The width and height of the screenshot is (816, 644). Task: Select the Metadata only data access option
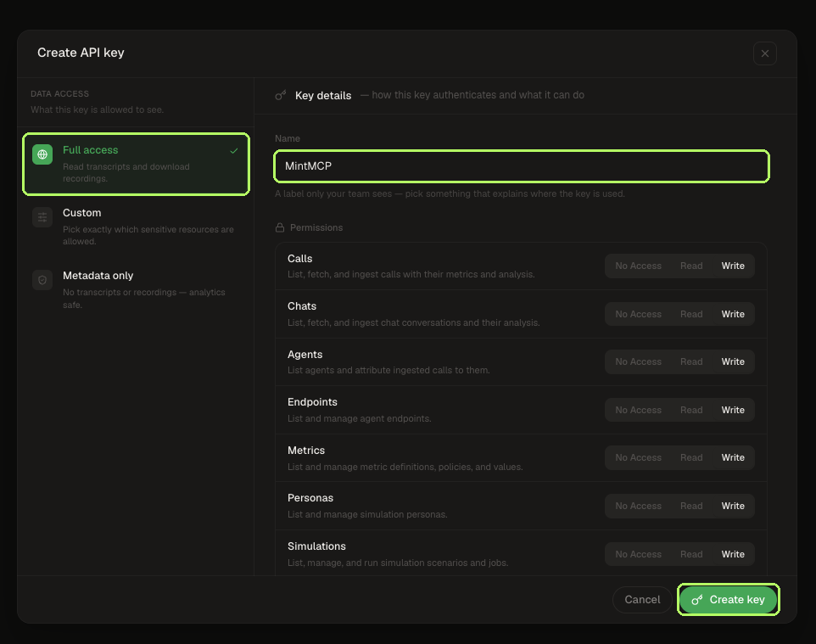136,289
